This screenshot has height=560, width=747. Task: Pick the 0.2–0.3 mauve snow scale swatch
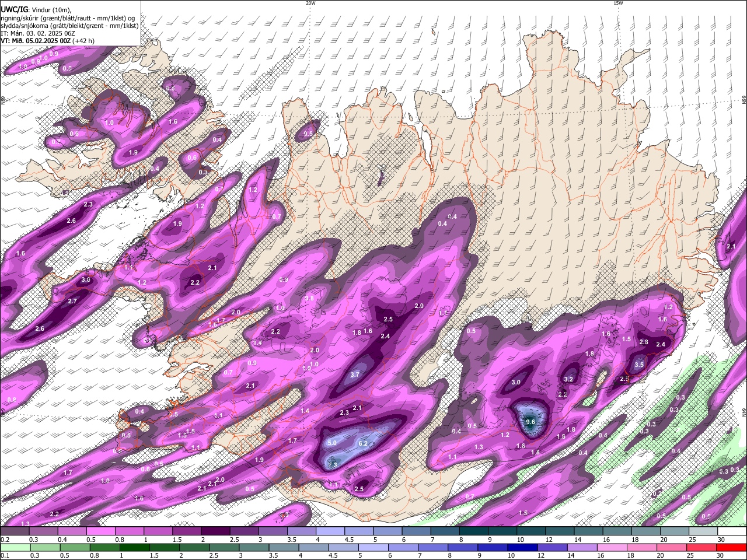tap(15, 531)
